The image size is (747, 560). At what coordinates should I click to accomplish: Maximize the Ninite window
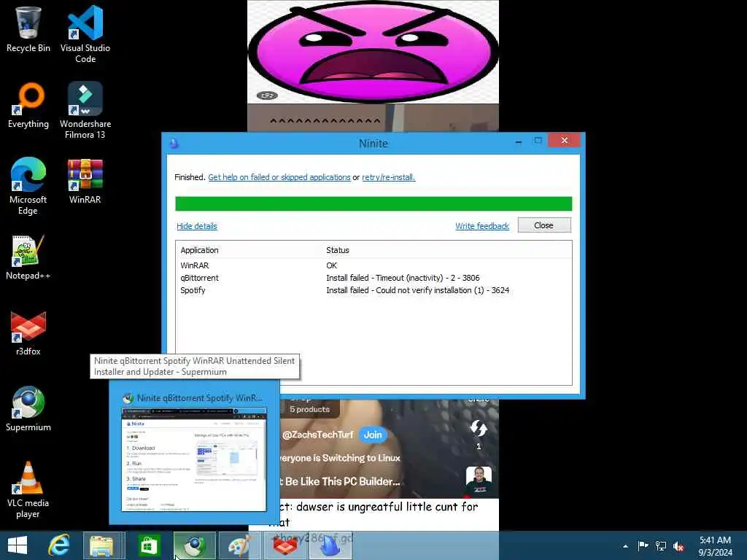538,141
